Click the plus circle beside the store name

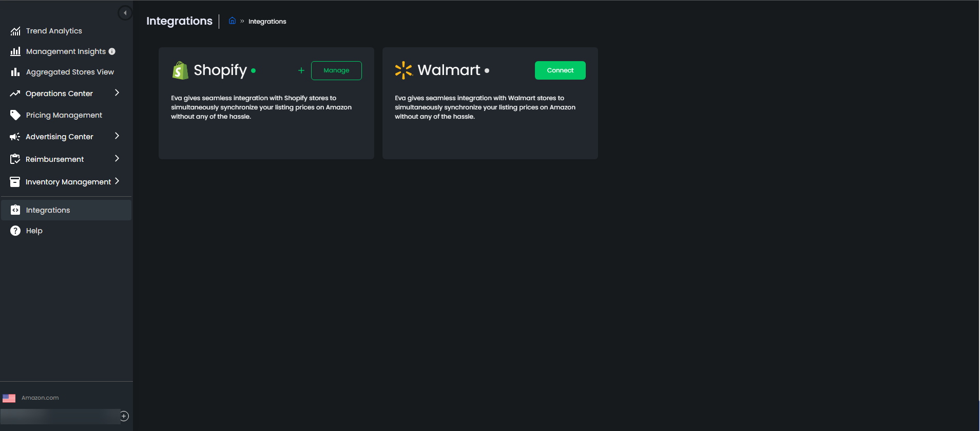click(x=124, y=416)
